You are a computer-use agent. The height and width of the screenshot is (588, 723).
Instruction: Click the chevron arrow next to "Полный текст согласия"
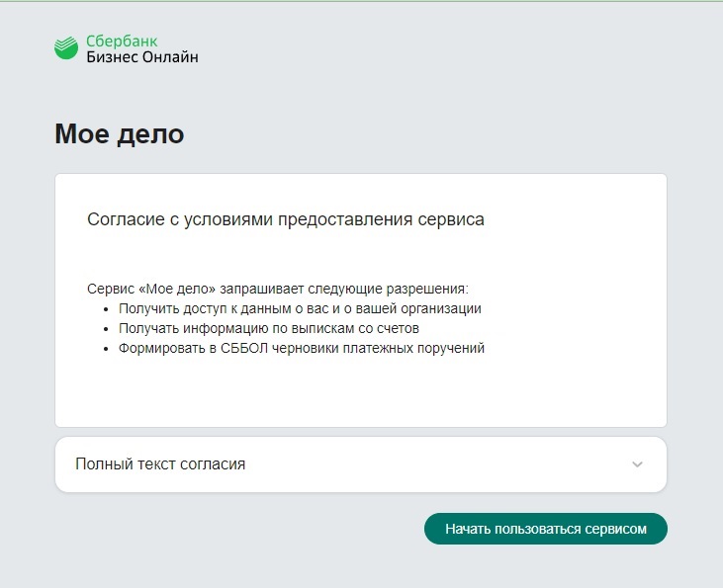tap(637, 464)
